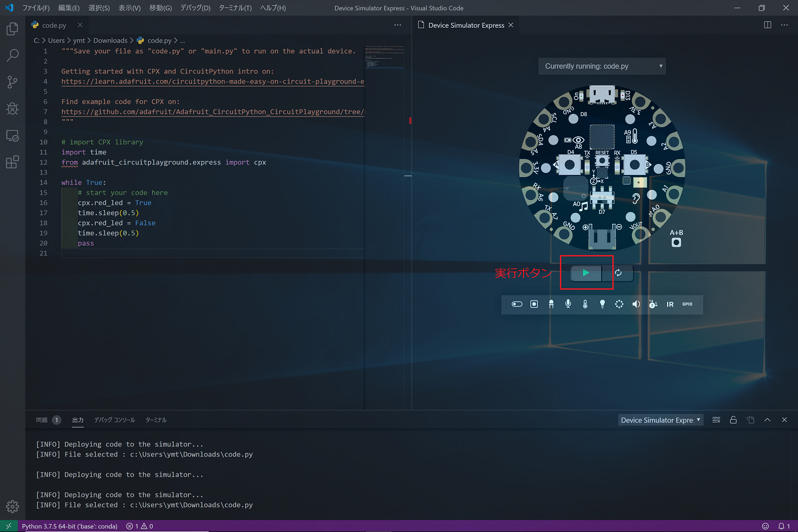Screen dimensions: 798x532
Task: Open the 編集(E) menu
Action: coord(69,8)
